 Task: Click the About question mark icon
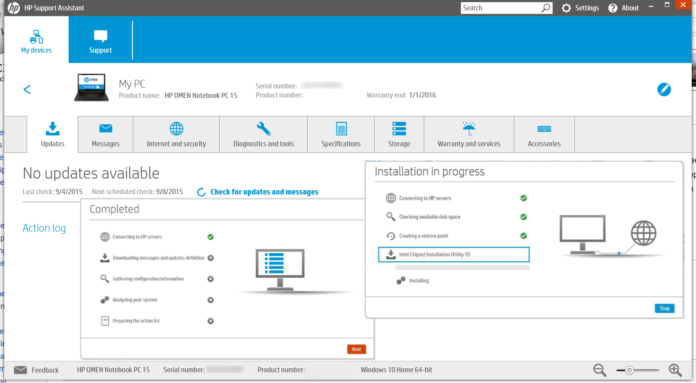pyautogui.click(x=613, y=8)
